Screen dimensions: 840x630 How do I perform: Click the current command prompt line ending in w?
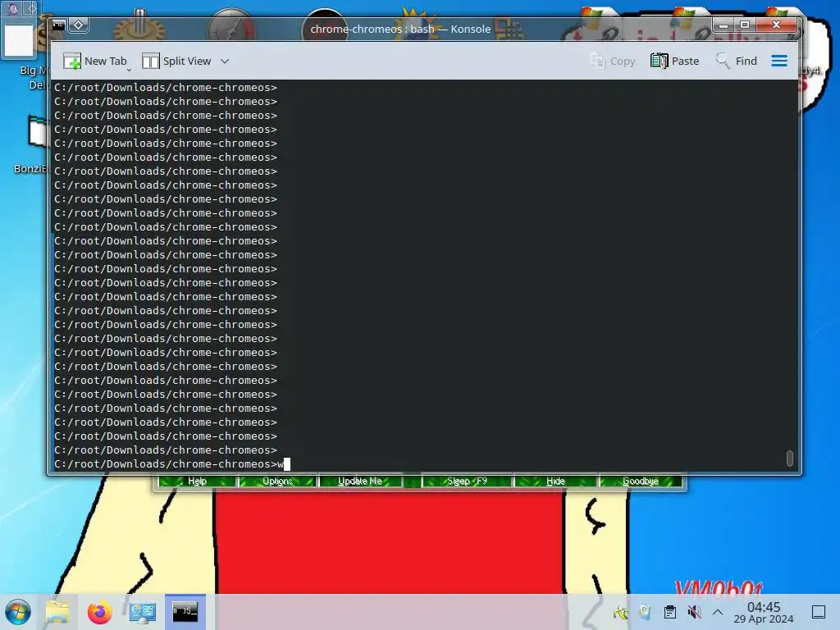(x=172, y=464)
